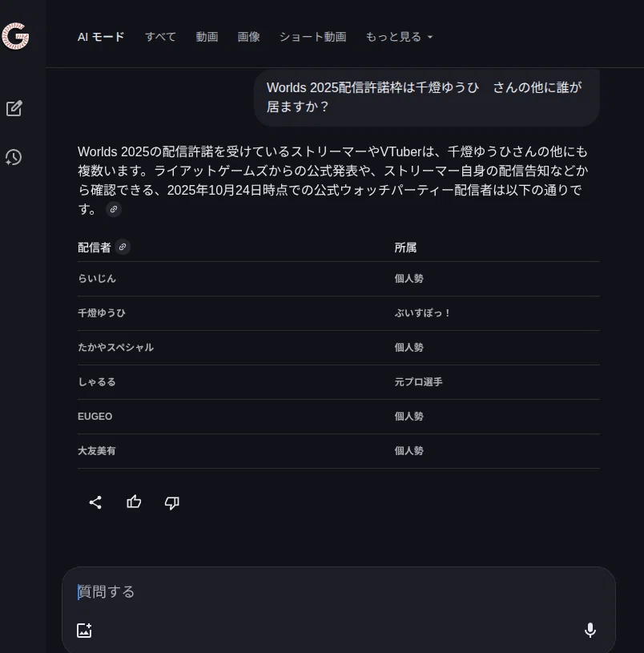Viewport: 644px width, 653px height.
Task: Switch to the 画像 tab
Action: coord(248,37)
